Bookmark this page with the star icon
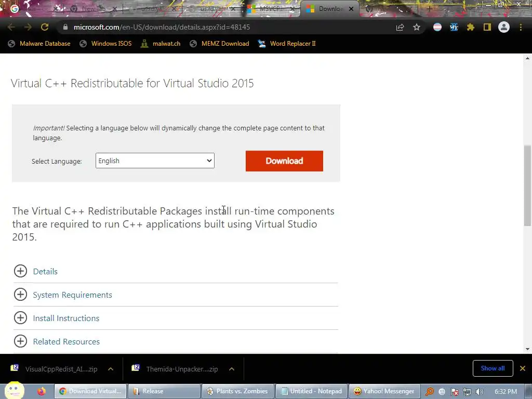Viewport: 532px width, 399px height. (417, 27)
